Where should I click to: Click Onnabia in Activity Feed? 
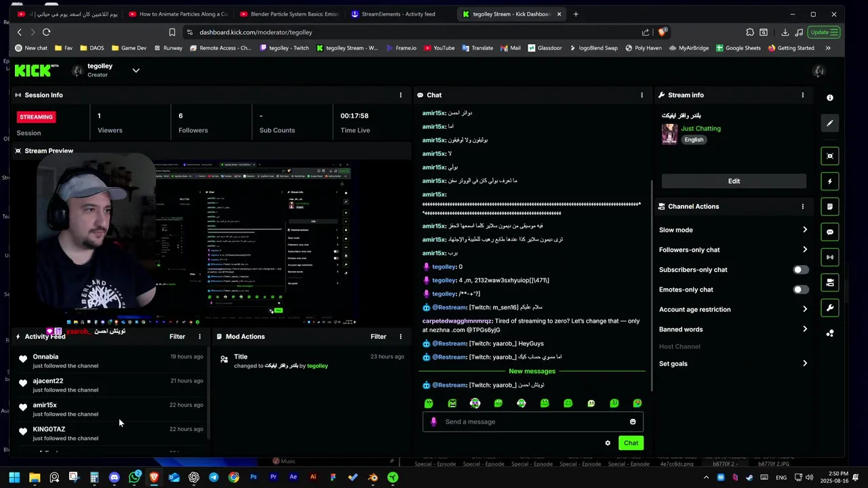tap(45, 357)
